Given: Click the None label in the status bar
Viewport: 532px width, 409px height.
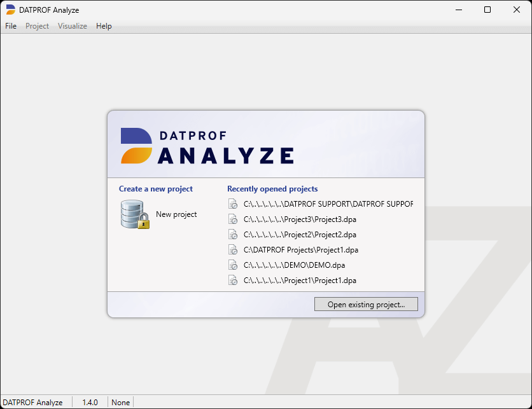Looking at the screenshot, I should click(x=120, y=402).
